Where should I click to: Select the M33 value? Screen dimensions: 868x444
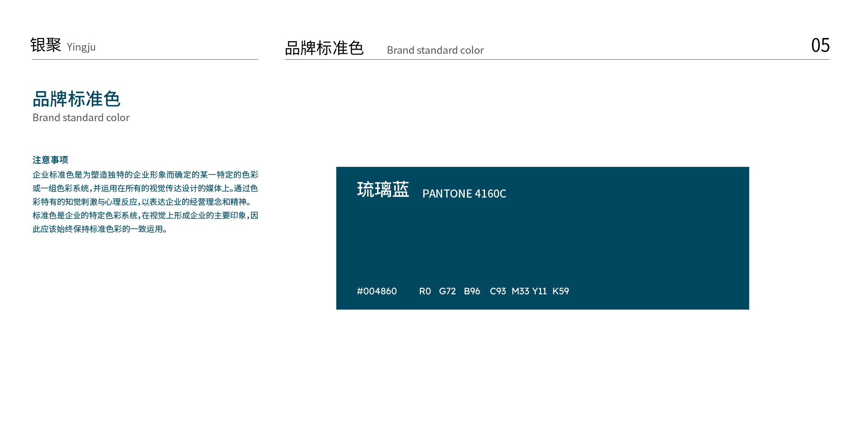520,291
